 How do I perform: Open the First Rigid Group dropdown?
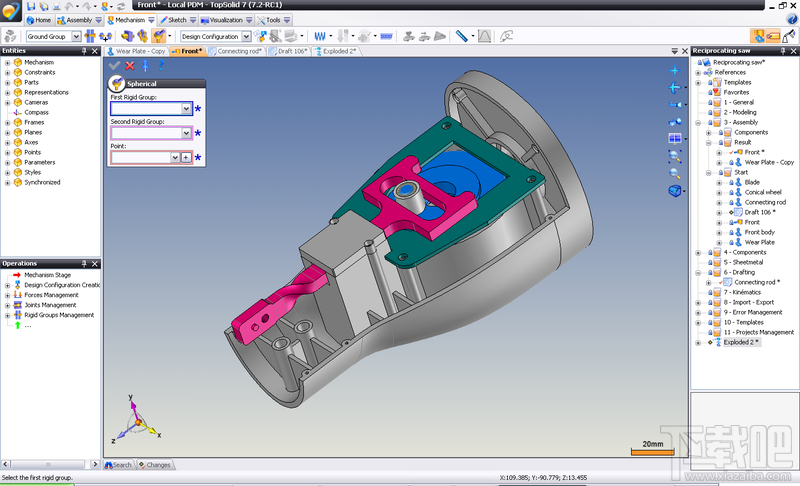[x=186, y=108]
